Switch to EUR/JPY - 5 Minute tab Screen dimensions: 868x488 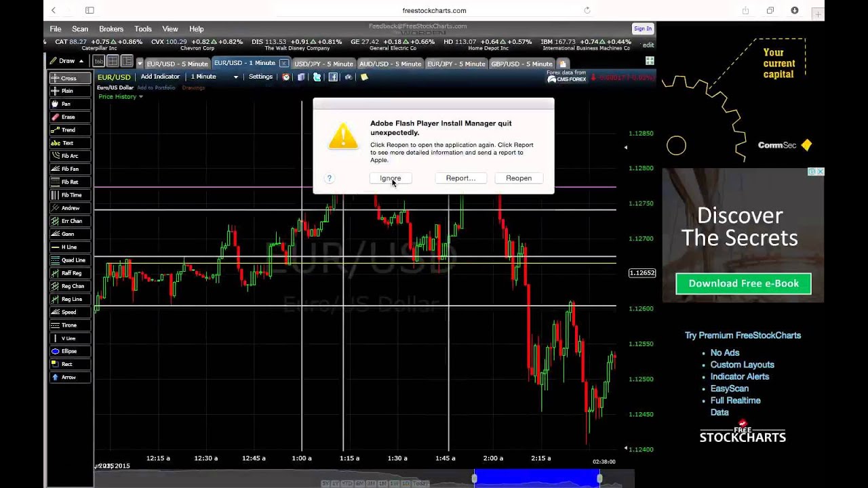(x=456, y=64)
